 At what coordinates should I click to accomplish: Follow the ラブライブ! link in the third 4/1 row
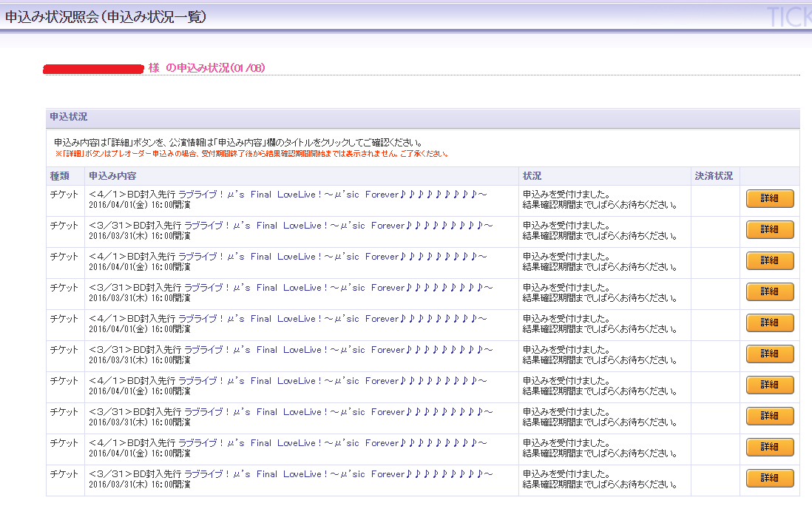(x=333, y=319)
